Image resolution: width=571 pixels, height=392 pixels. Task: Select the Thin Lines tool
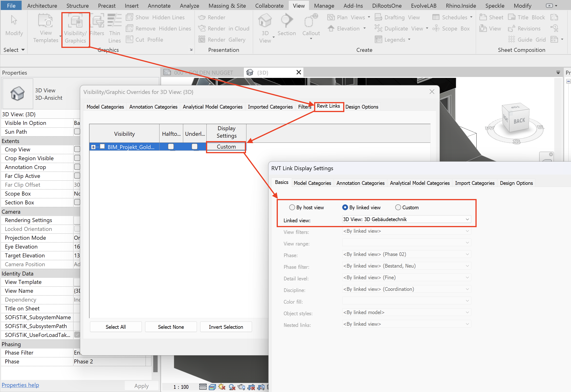(114, 21)
